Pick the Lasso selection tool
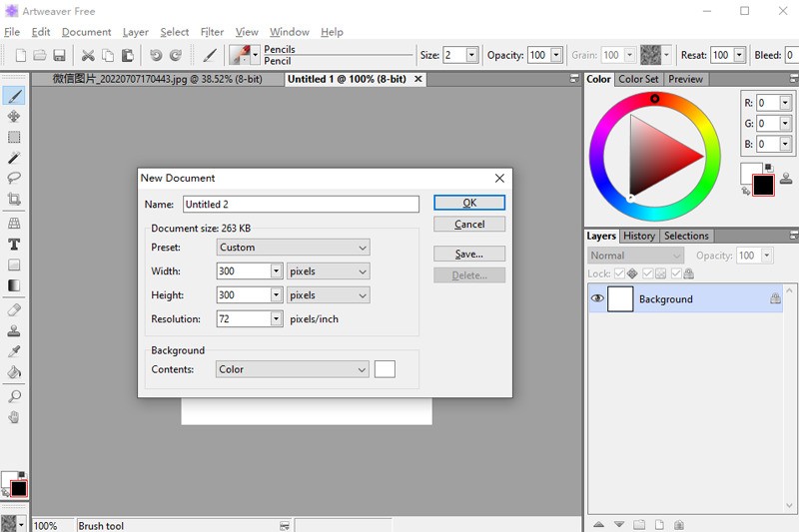The height and width of the screenshot is (532, 799). coord(14,178)
